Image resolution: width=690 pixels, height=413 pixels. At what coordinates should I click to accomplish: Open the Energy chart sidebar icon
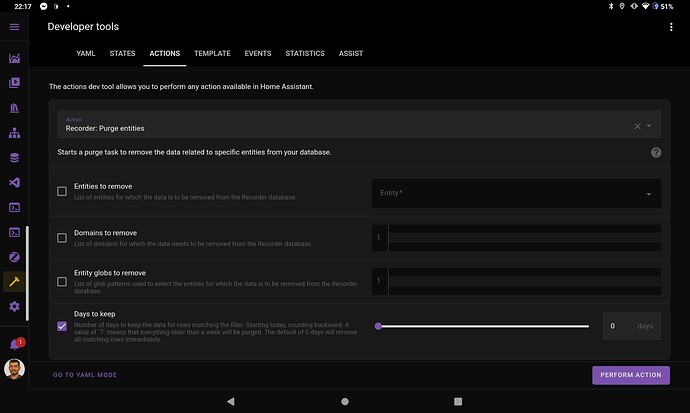(14, 58)
